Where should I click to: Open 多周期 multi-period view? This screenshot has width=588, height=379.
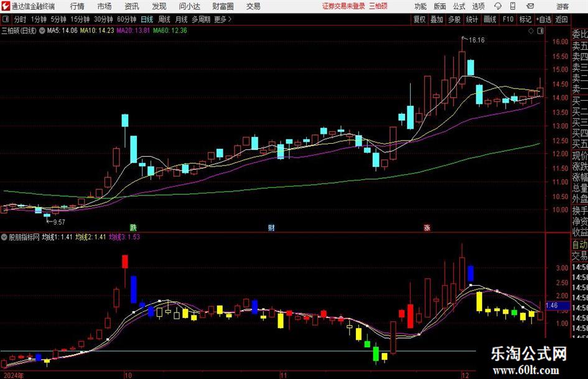pos(201,19)
